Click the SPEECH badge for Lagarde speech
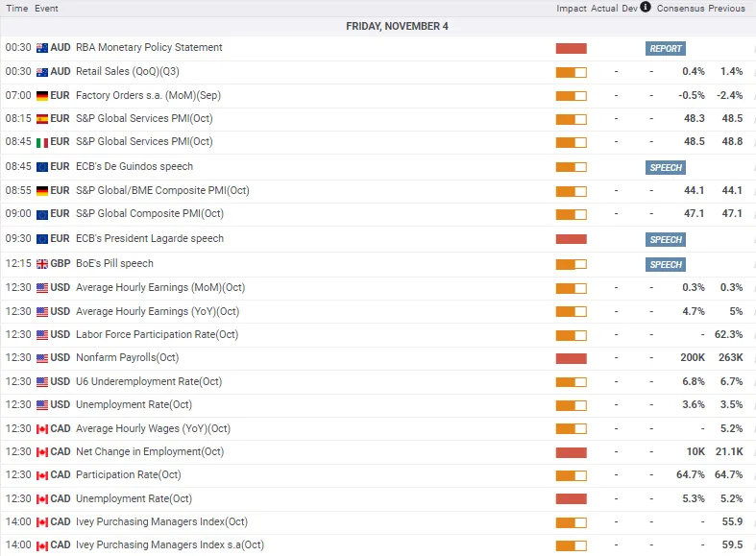Viewport: 756px width, 556px height. click(666, 239)
